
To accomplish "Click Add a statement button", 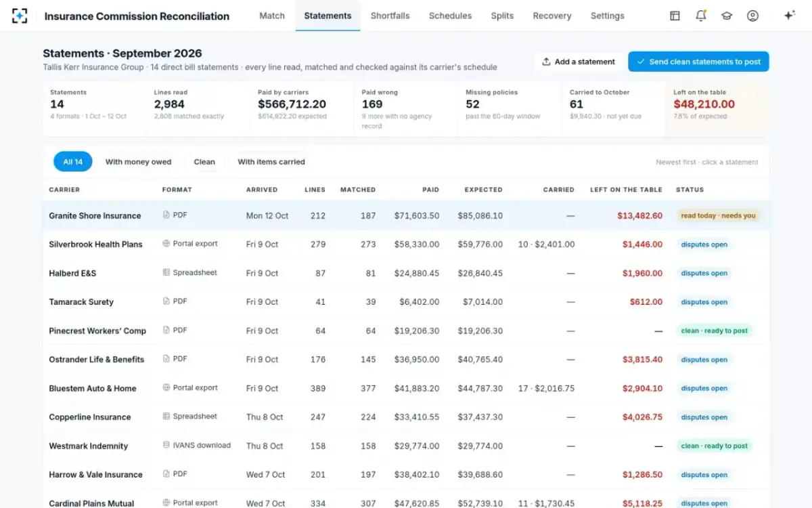I will [579, 62].
